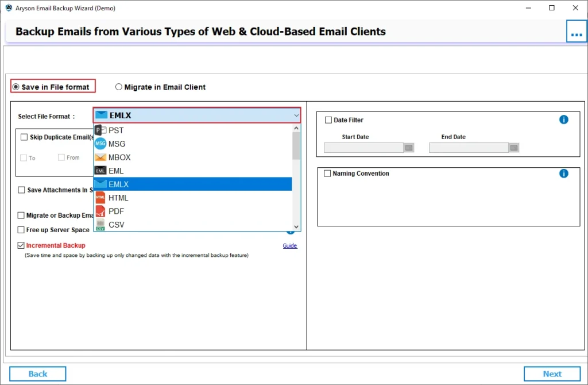
Task: Click the PDF format icon in the list
Action: click(x=100, y=211)
